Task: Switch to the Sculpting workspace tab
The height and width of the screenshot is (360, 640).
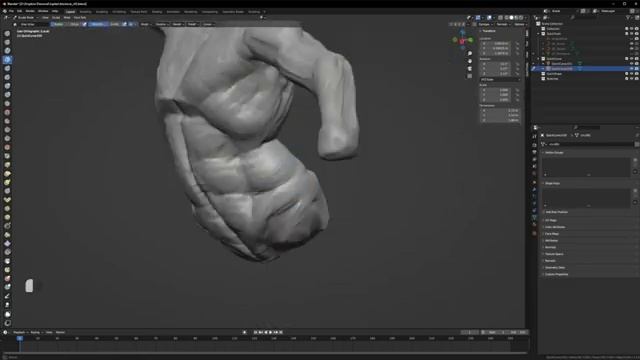Action: click(x=102, y=11)
